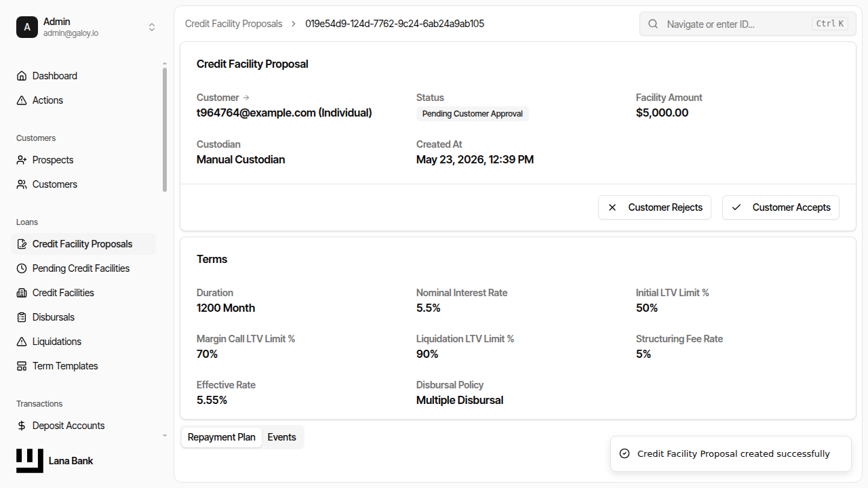The height and width of the screenshot is (488, 868).
Task: Go to Customers page
Action: 83,184
